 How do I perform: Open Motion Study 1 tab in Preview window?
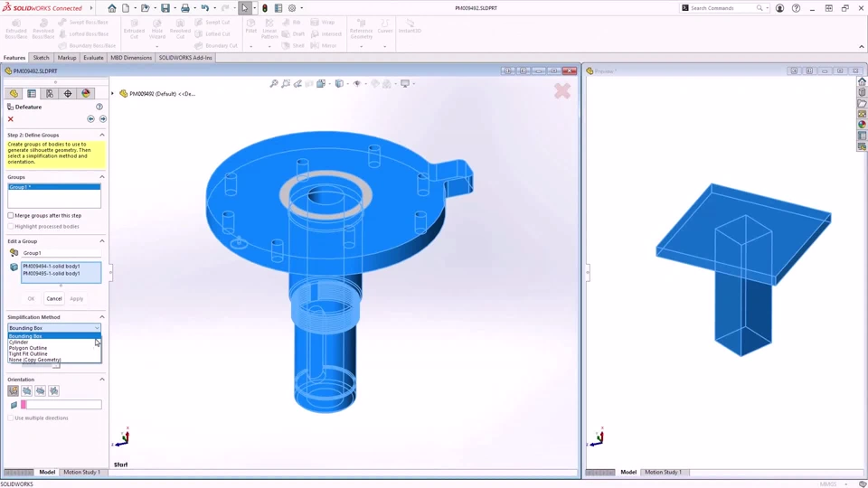pyautogui.click(x=663, y=472)
